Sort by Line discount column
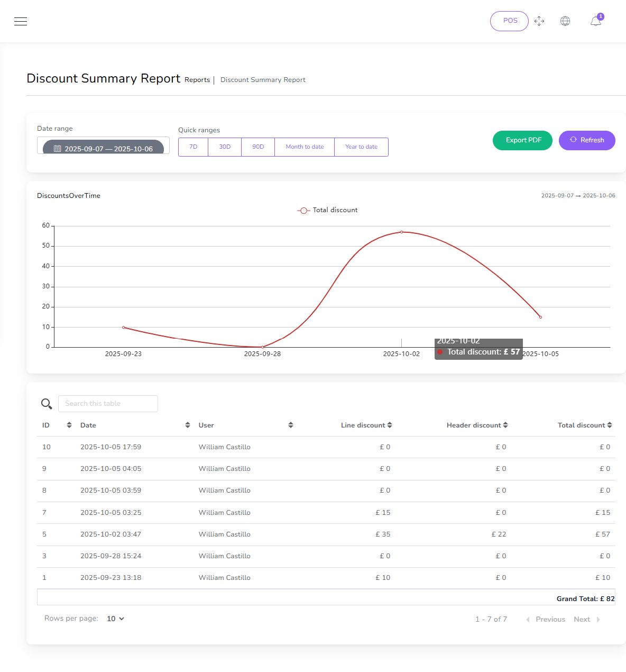 tap(366, 425)
